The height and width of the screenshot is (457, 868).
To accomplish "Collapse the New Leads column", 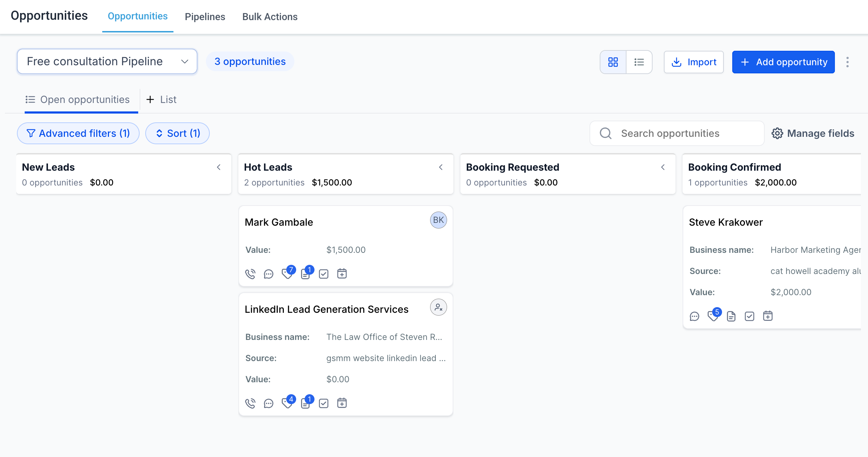I will click(x=219, y=167).
